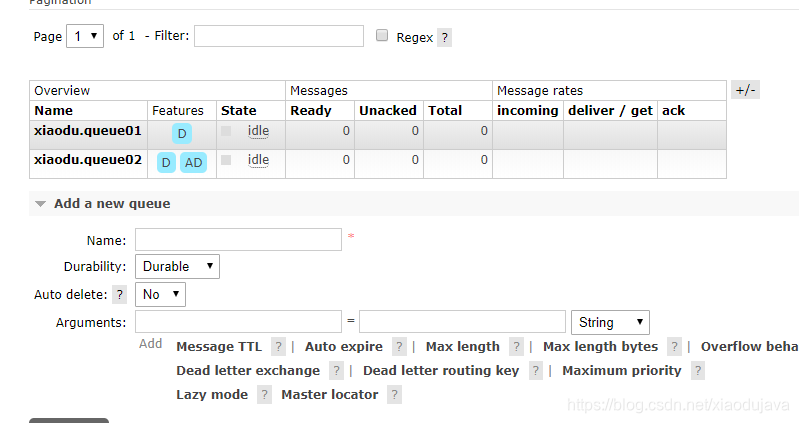Screen dimensions: 799x423
Task: Focus the new queue Name field
Action: pyautogui.click(x=238, y=240)
